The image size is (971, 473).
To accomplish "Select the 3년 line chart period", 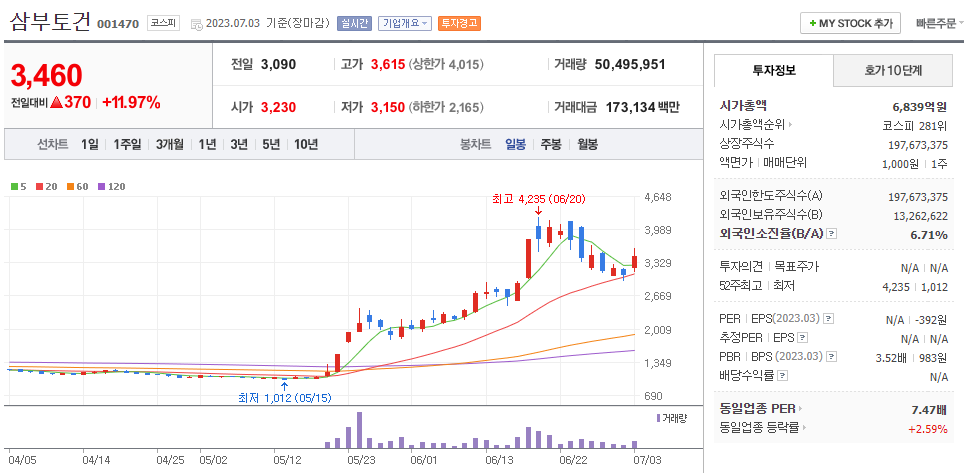I will [x=239, y=144].
